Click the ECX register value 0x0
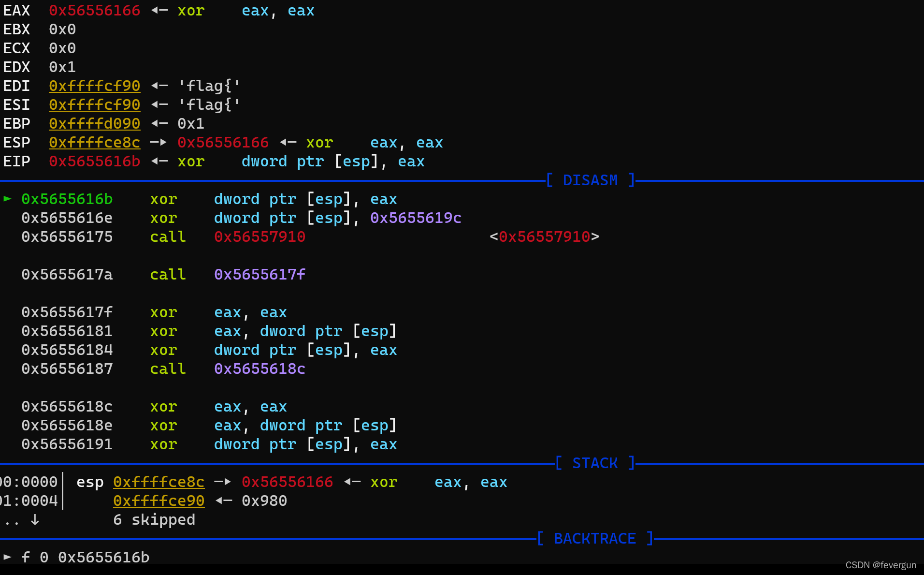Screen dimensions: 924x575 pyautogui.click(x=62, y=48)
